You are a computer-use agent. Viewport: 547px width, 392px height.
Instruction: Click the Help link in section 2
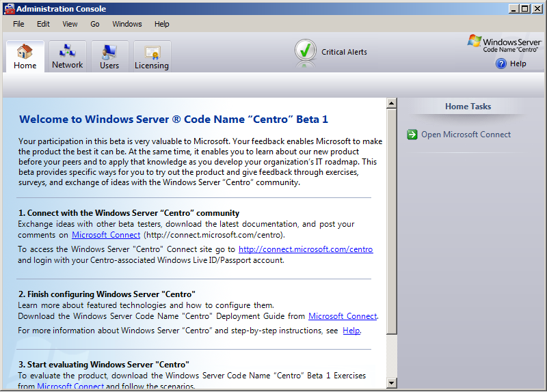coord(351,331)
